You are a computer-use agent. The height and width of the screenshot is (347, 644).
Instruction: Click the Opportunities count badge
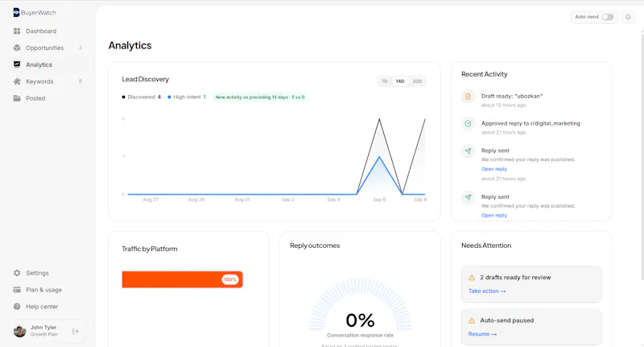point(80,48)
